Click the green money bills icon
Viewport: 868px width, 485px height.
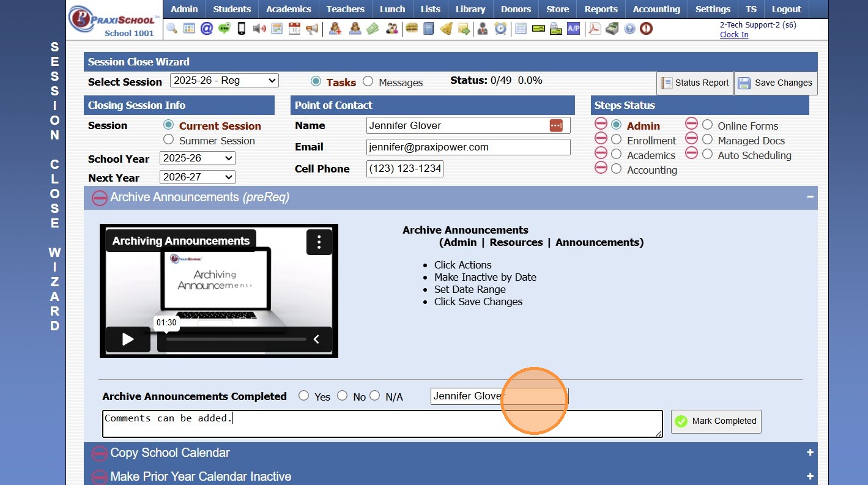373,28
